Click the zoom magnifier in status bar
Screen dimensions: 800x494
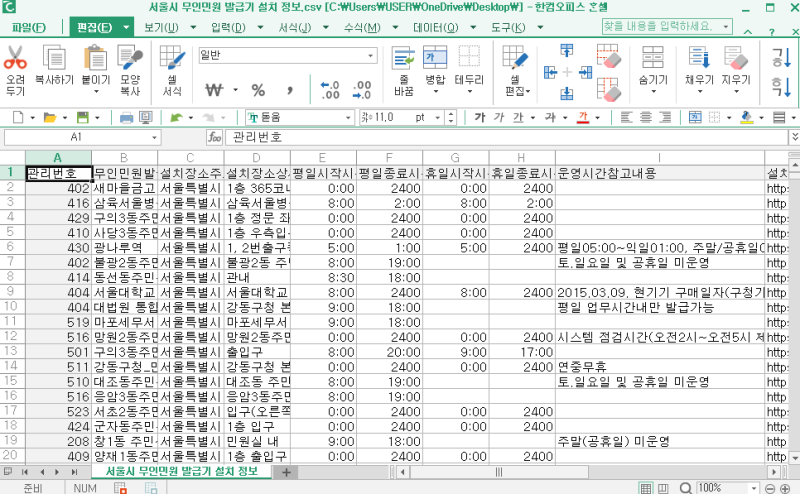[685, 488]
